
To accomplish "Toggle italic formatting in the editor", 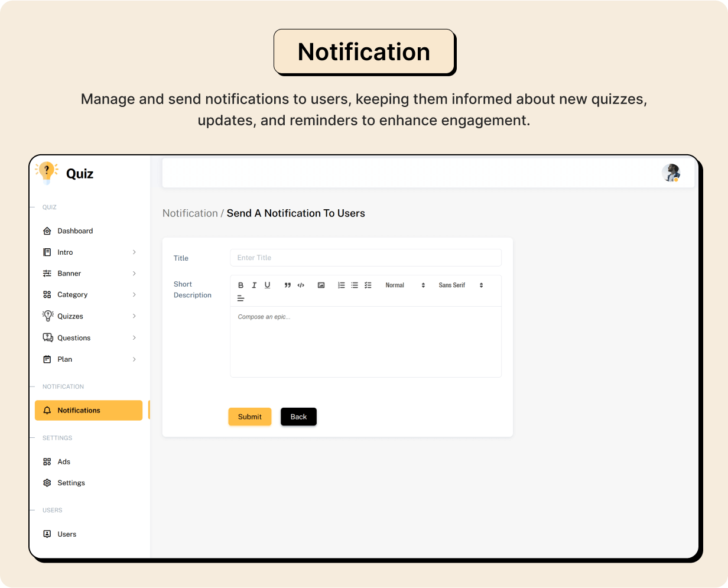I will [x=254, y=285].
